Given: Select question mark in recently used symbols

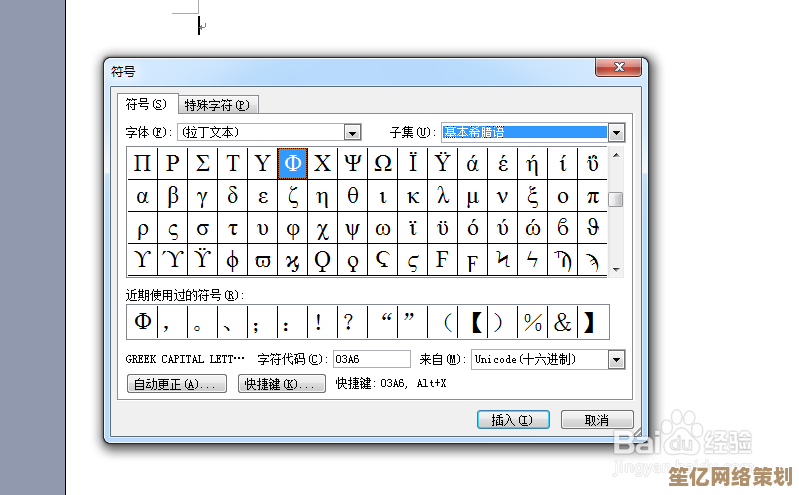Looking at the screenshot, I should [348, 322].
